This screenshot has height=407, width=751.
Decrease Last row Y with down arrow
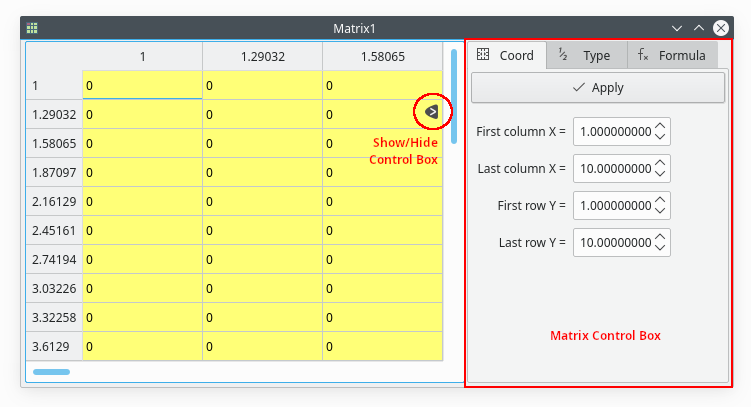[x=660, y=248]
